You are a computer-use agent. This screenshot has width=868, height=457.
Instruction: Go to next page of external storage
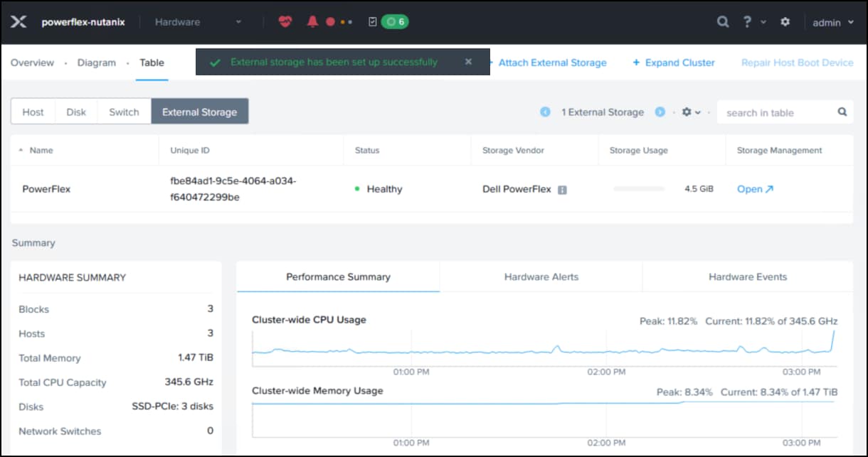660,112
